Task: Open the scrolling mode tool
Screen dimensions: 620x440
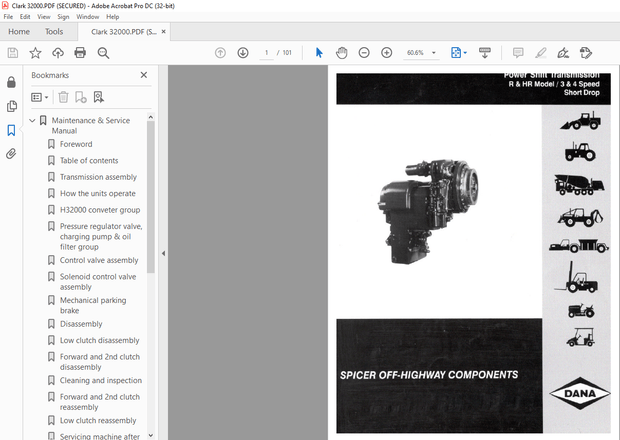Action: click(x=485, y=53)
